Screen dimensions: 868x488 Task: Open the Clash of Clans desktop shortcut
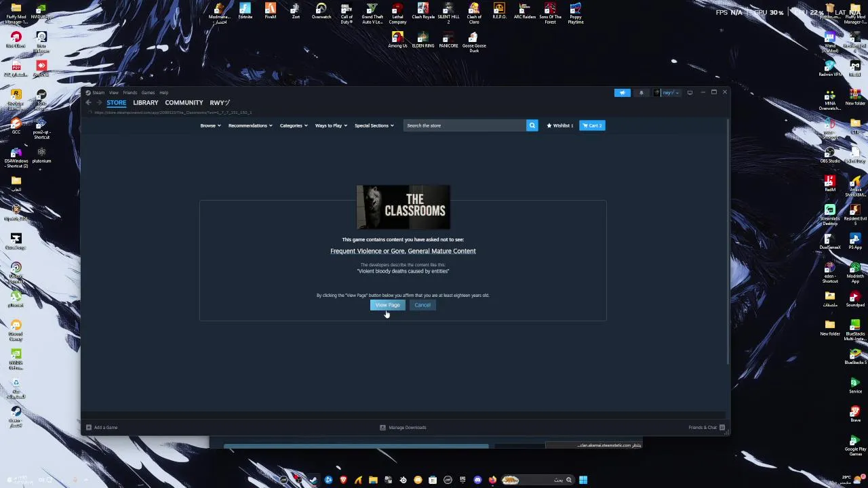(x=474, y=13)
